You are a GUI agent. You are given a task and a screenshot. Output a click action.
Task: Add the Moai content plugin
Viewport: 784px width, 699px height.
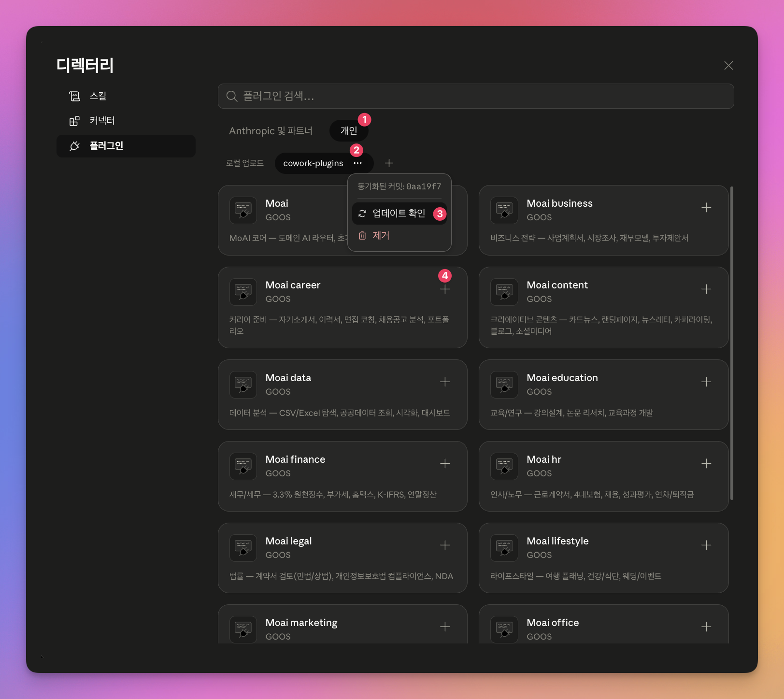[x=706, y=289]
